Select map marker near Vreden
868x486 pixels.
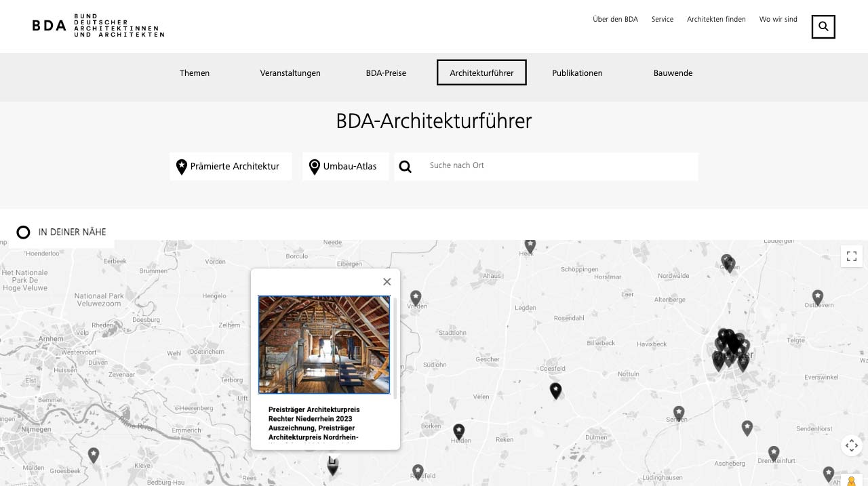(416, 297)
